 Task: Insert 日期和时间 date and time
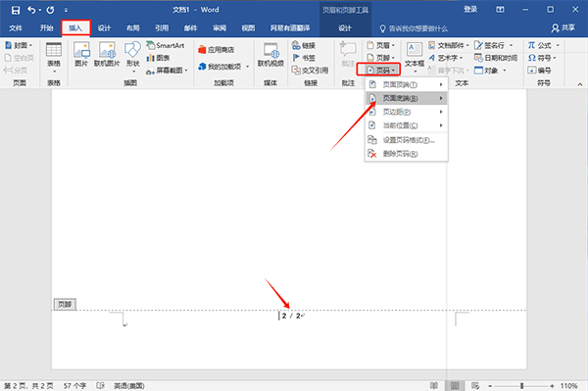tap(496, 58)
